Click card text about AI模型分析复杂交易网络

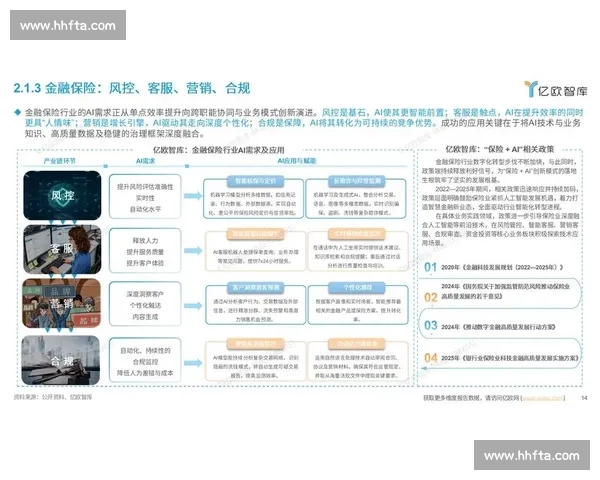(256, 366)
